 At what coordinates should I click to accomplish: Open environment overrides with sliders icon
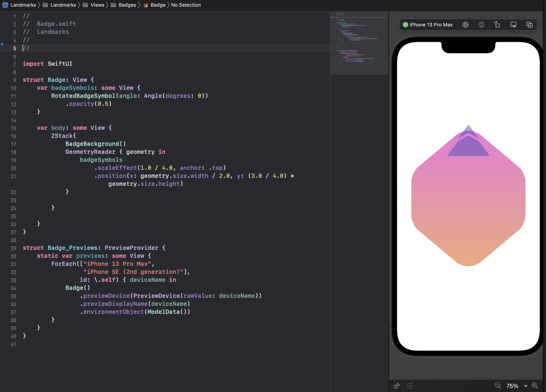[x=409, y=386]
